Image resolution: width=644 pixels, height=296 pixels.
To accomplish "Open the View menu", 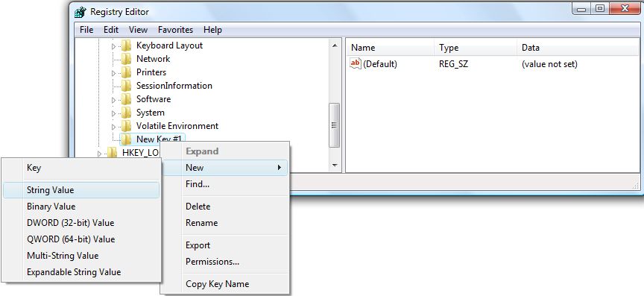I will click(x=138, y=30).
